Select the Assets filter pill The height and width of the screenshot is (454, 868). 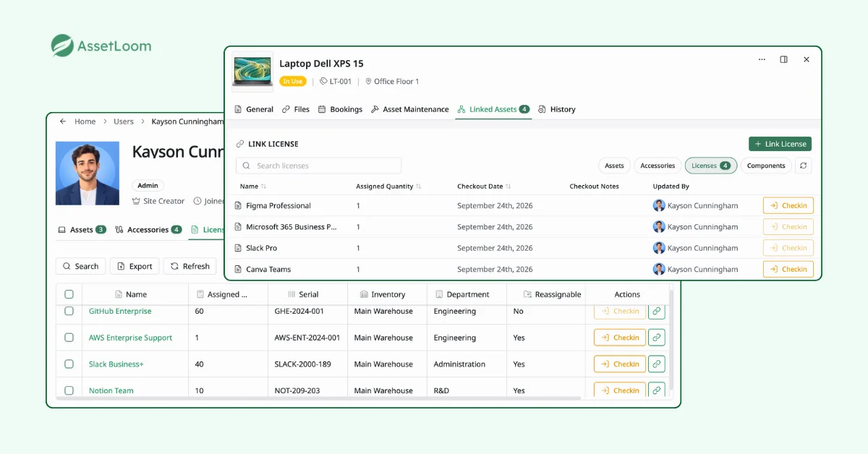[x=614, y=166]
